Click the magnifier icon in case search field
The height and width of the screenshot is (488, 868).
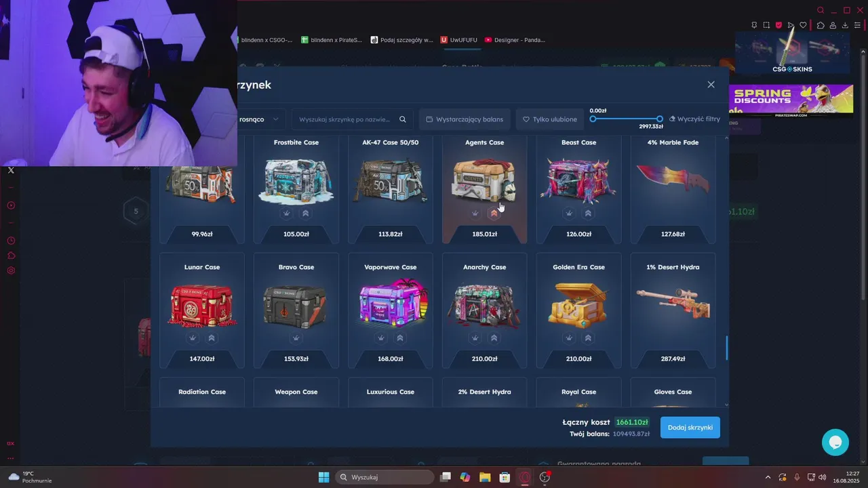click(403, 119)
